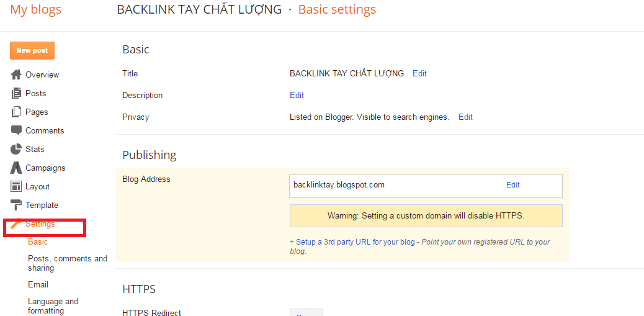This screenshot has width=644, height=316.
Task: Click the Stats pie chart icon
Action: 16,149
